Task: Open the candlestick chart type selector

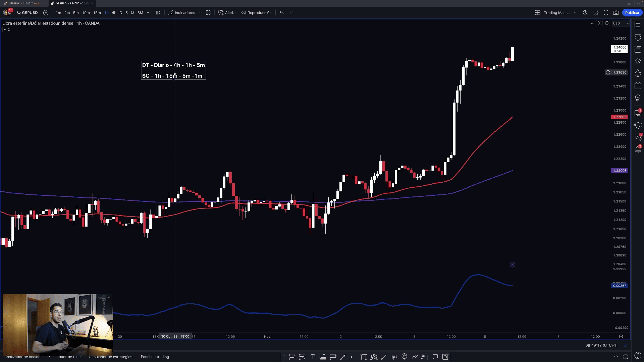Action: pos(158,13)
